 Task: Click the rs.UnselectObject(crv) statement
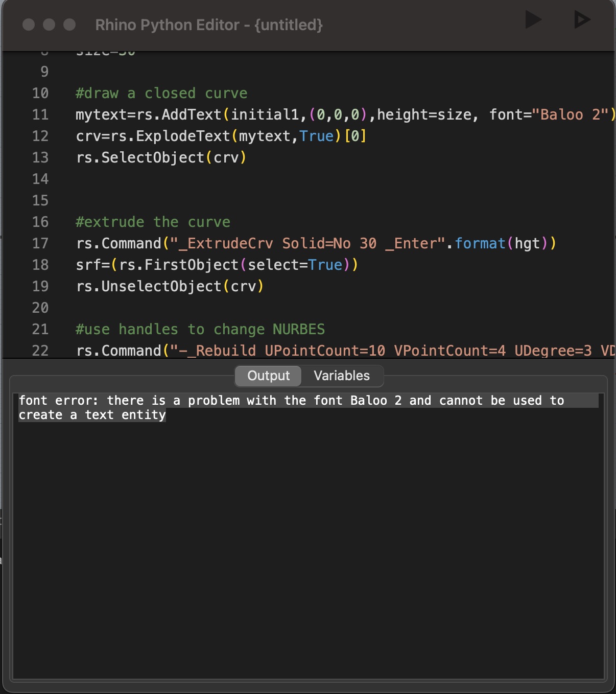(x=170, y=287)
